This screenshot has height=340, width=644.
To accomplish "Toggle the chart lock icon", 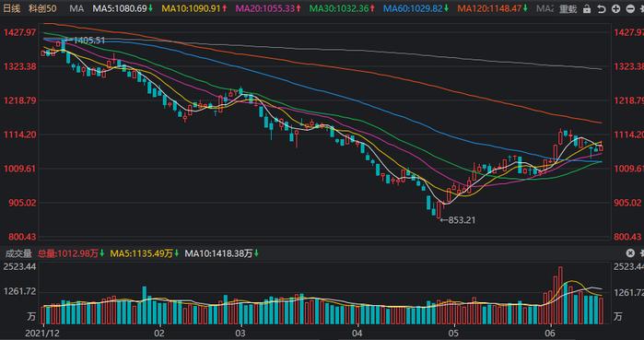I will (x=588, y=8).
